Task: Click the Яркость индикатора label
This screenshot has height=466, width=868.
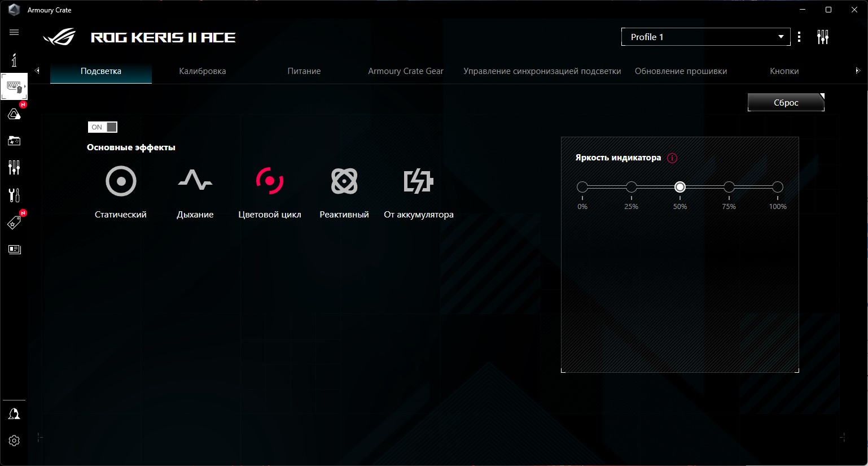Action: 618,158
